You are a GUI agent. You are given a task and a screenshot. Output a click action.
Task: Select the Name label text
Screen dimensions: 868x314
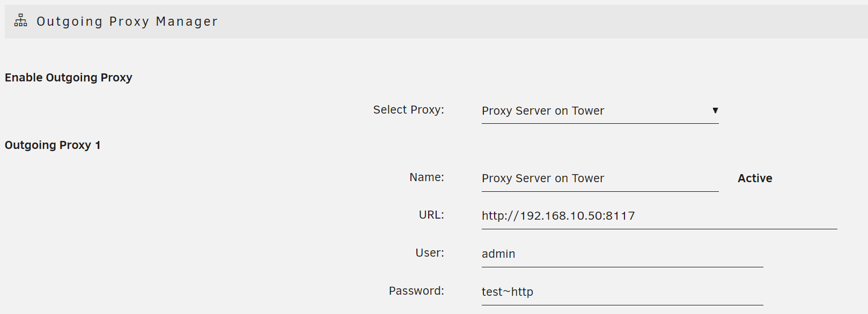pyautogui.click(x=426, y=177)
